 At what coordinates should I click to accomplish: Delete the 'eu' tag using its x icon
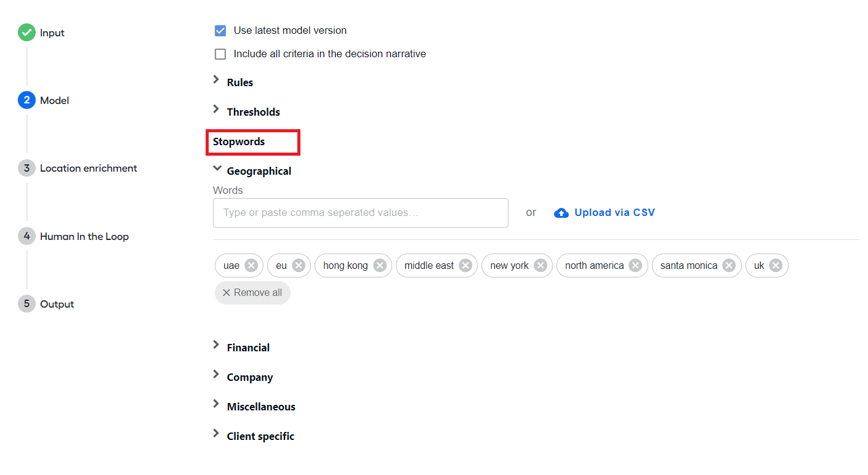coord(299,265)
